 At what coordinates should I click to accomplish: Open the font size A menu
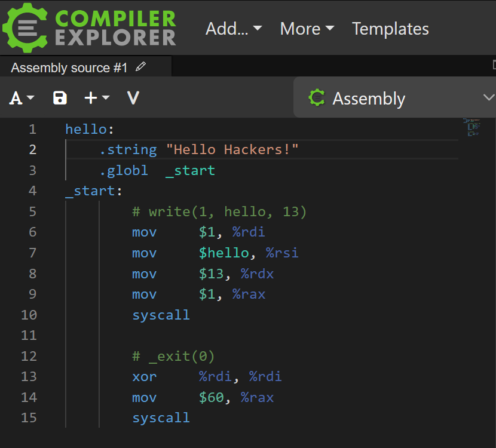[22, 98]
